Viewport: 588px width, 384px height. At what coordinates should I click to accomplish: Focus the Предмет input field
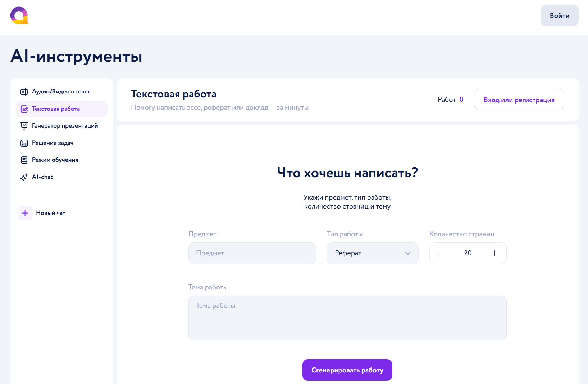pyautogui.click(x=252, y=253)
